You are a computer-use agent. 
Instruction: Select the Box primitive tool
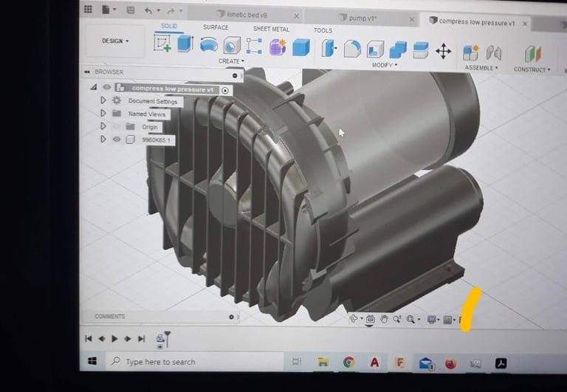pyautogui.click(x=301, y=47)
